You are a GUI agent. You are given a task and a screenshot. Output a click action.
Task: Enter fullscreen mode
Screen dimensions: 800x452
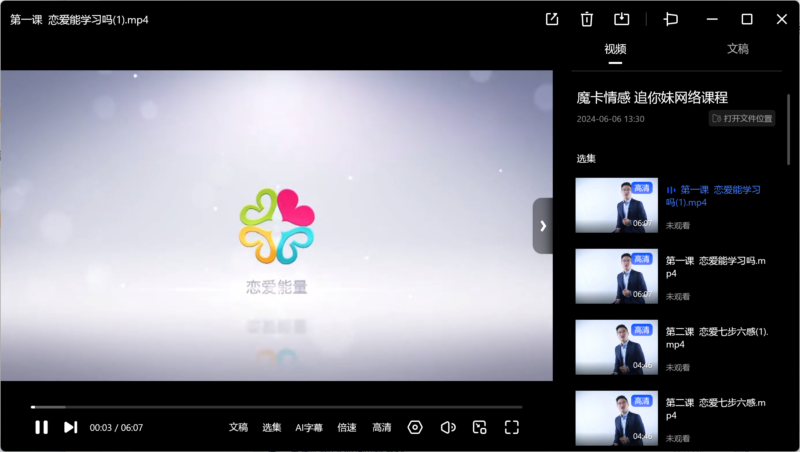pos(512,427)
